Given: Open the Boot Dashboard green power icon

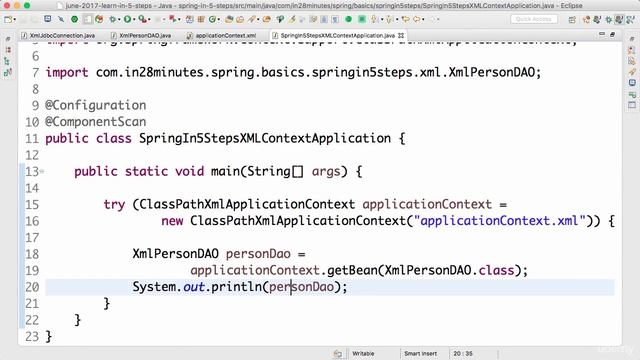Looking at the screenshot, I should [x=74, y=19].
